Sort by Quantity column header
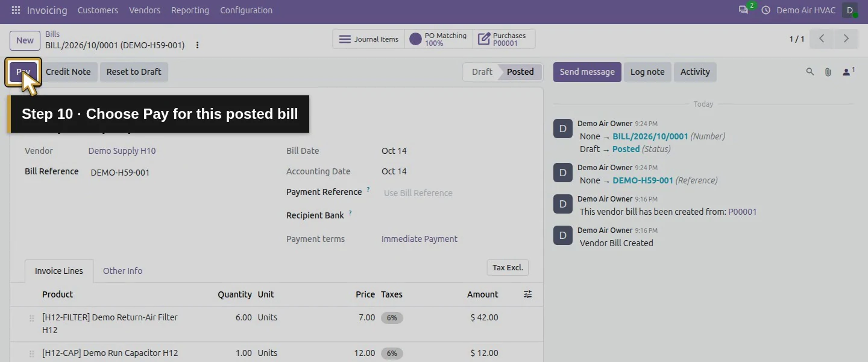The width and height of the screenshot is (868, 362). [x=234, y=294]
